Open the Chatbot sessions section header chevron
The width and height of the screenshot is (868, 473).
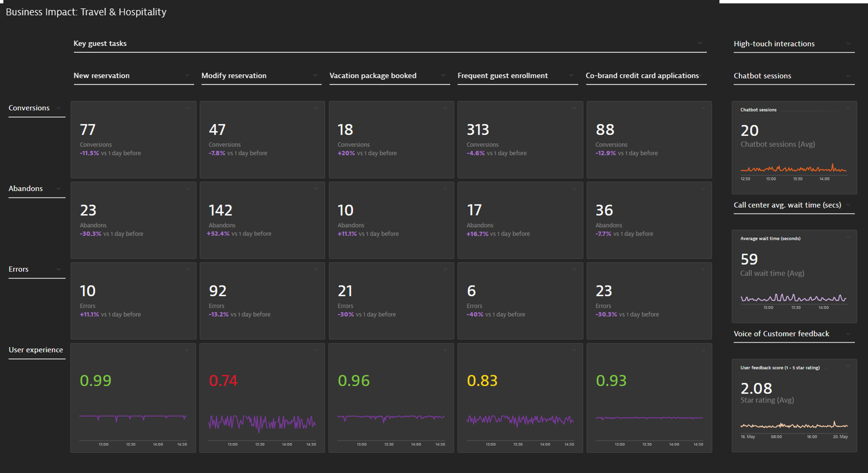[848, 76]
